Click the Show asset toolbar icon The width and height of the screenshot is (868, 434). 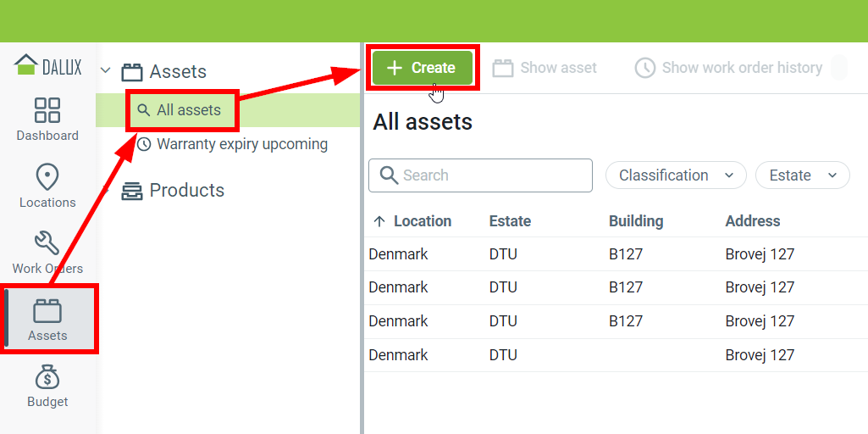503,68
